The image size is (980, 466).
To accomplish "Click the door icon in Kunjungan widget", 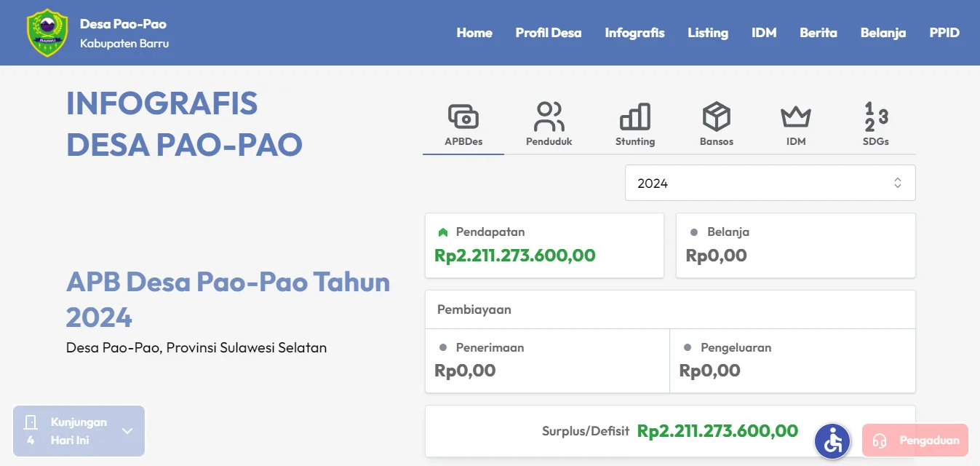I will tap(31, 422).
